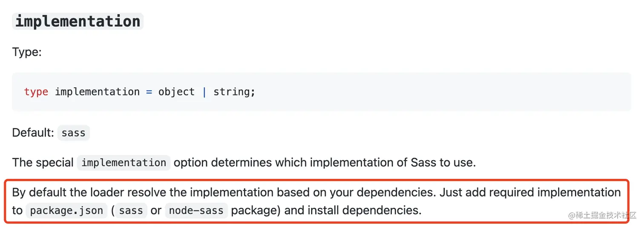
Task: Click inline code "implementation" after "The special"
Action: click(124, 163)
